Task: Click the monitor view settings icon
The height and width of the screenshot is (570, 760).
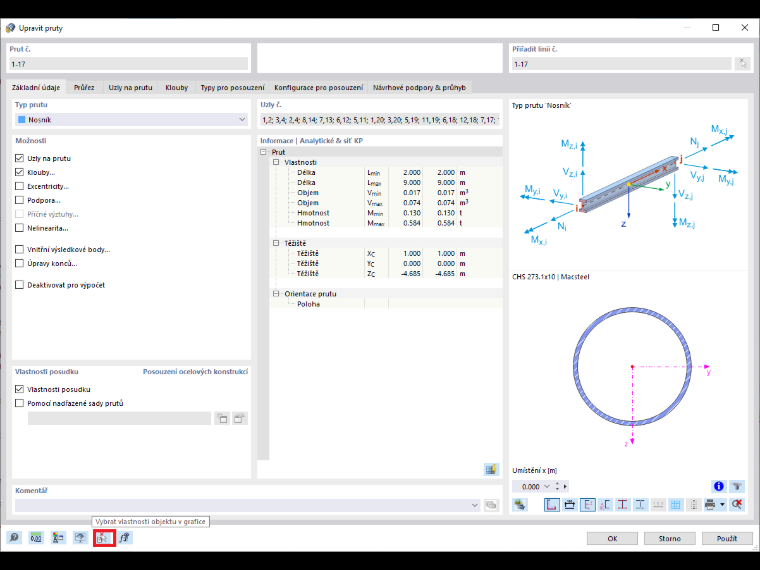Action: coord(80,538)
